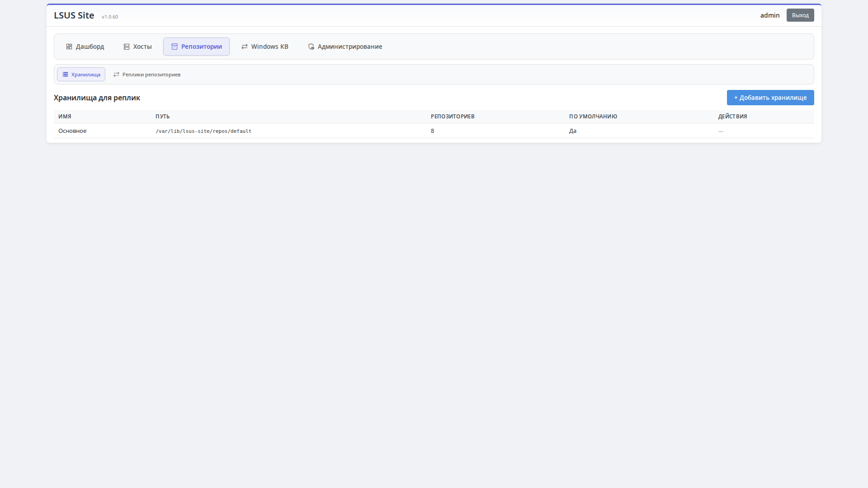Click the Добавить хранилище button
The height and width of the screenshot is (488, 868).
click(x=770, y=98)
